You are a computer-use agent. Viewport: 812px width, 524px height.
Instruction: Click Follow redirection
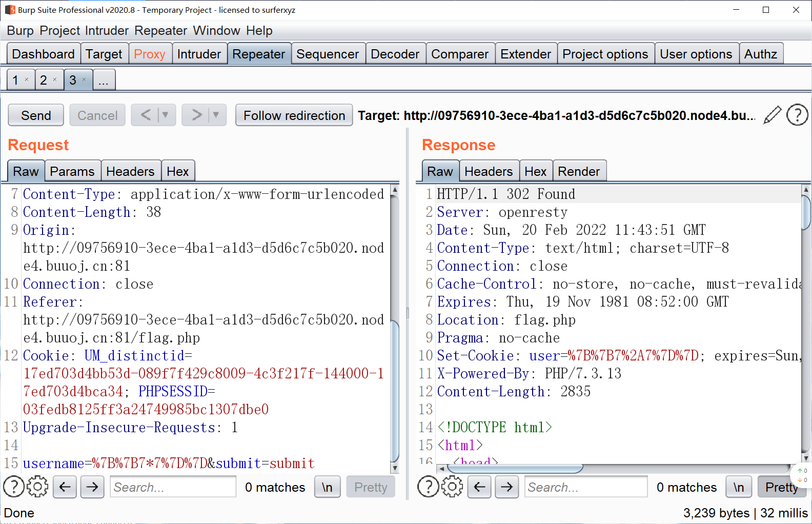(x=294, y=115)
